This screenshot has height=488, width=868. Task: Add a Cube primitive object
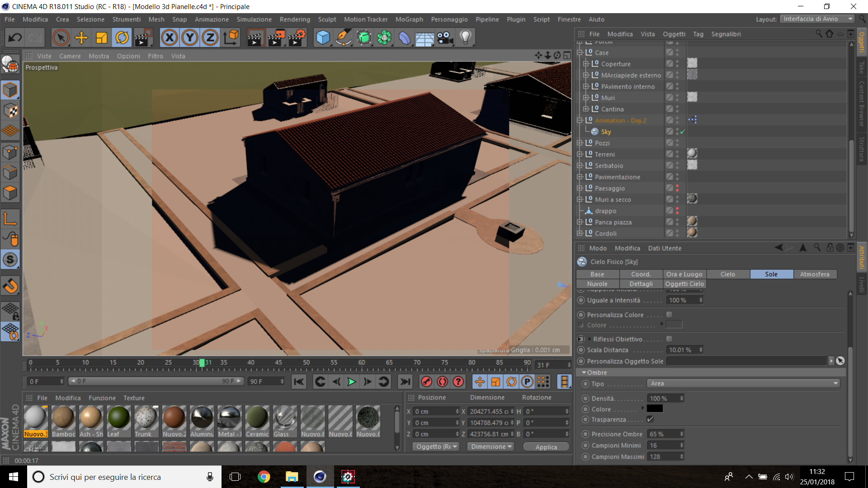[x=323, y=38]
